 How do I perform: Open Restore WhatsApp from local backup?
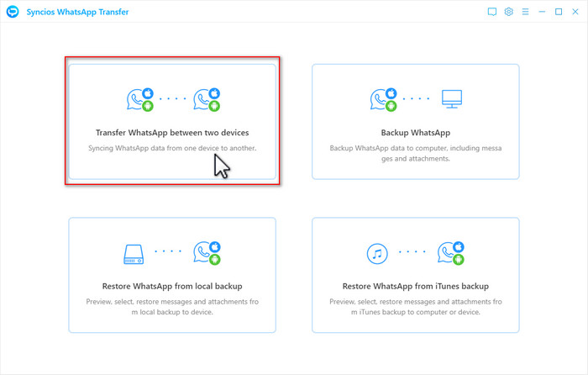tap(172, 275)
